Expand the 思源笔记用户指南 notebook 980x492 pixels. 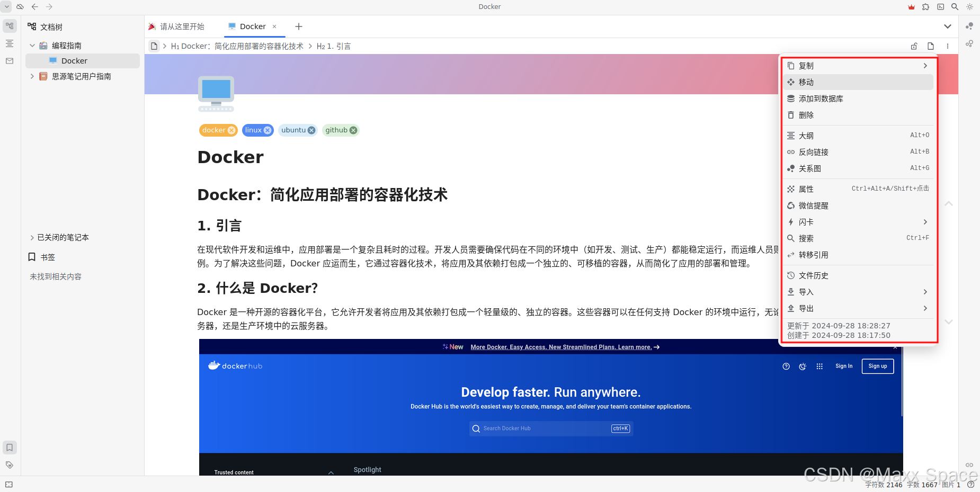point(32,76)
